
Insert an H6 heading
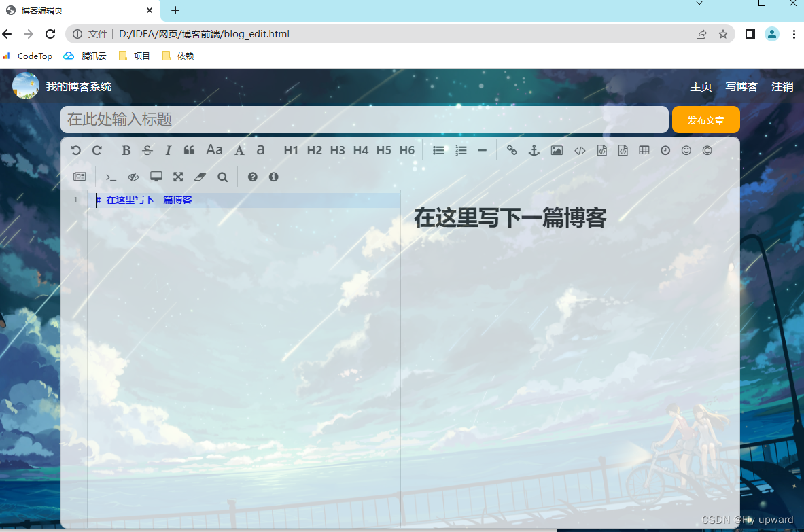click(407, 150)
